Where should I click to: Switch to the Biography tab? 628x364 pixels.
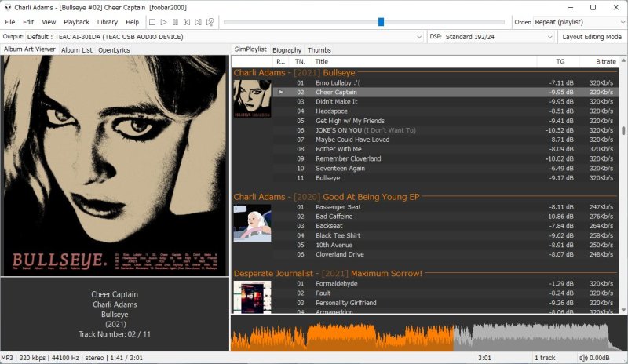tap(287, 50)
